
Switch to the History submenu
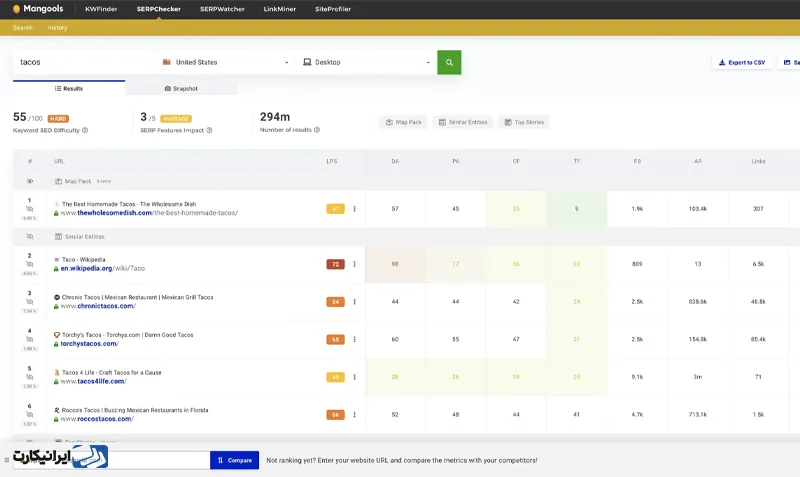pyautogui.click(x=57, y=28)
